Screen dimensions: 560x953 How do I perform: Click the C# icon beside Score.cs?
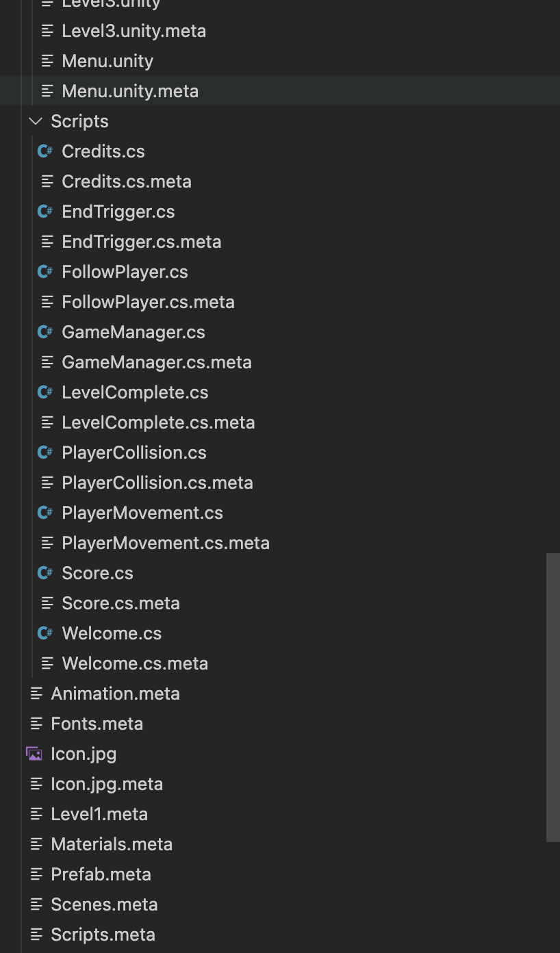(45, 573)
